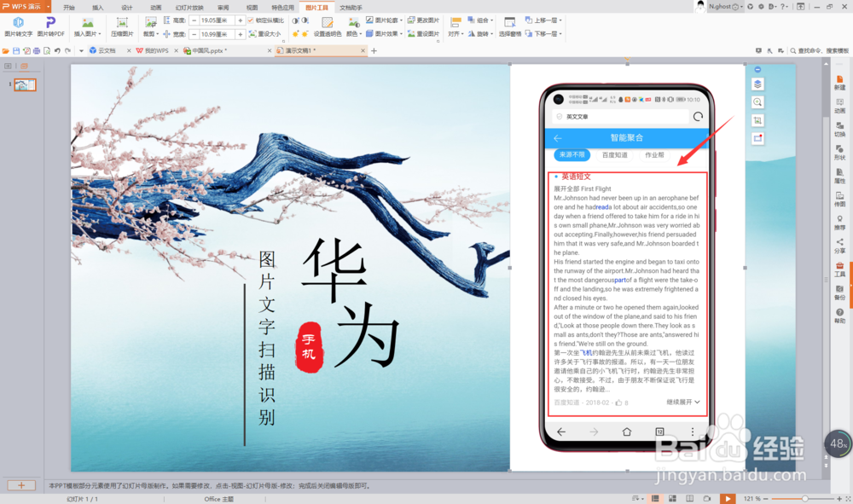
Task: Open the 帮助 help icon in right sidebar
Action: (x=839, y=316)
